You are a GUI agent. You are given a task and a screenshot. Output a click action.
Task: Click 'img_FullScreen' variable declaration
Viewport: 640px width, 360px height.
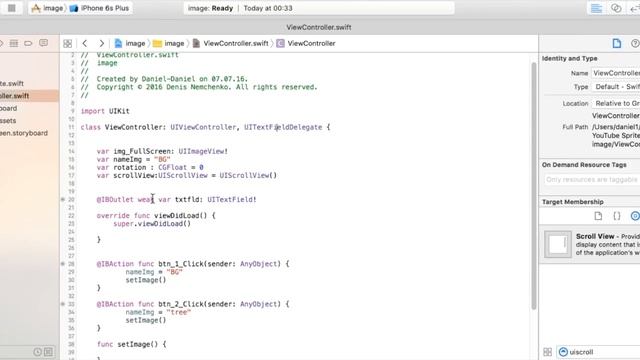coord(162,151)
